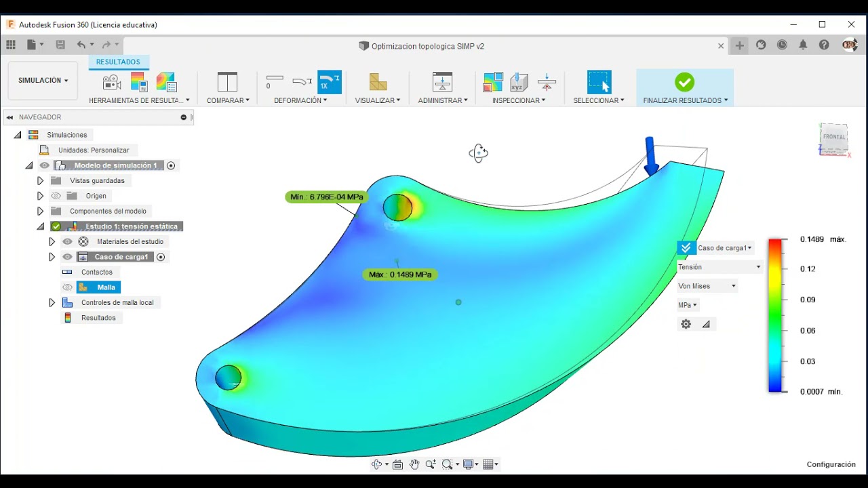Select the RESULTADOS tab
Image resolution: width=868 pixels, height=488 pixels.
pyautogui.click(x=118, y=62)
